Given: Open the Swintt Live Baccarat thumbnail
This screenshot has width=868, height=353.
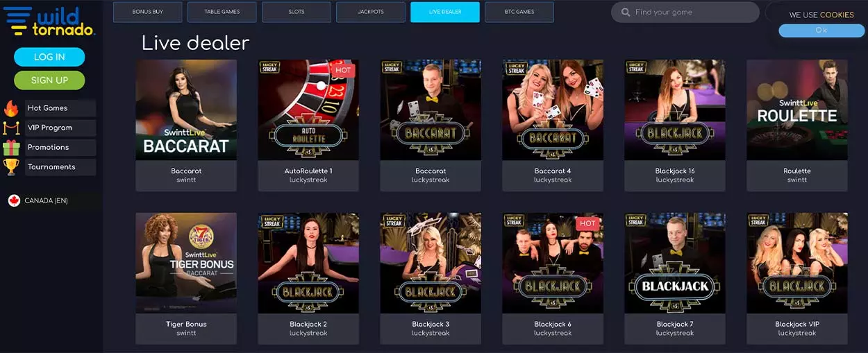Looking at the screenshot, I should [x=186, y=110].
